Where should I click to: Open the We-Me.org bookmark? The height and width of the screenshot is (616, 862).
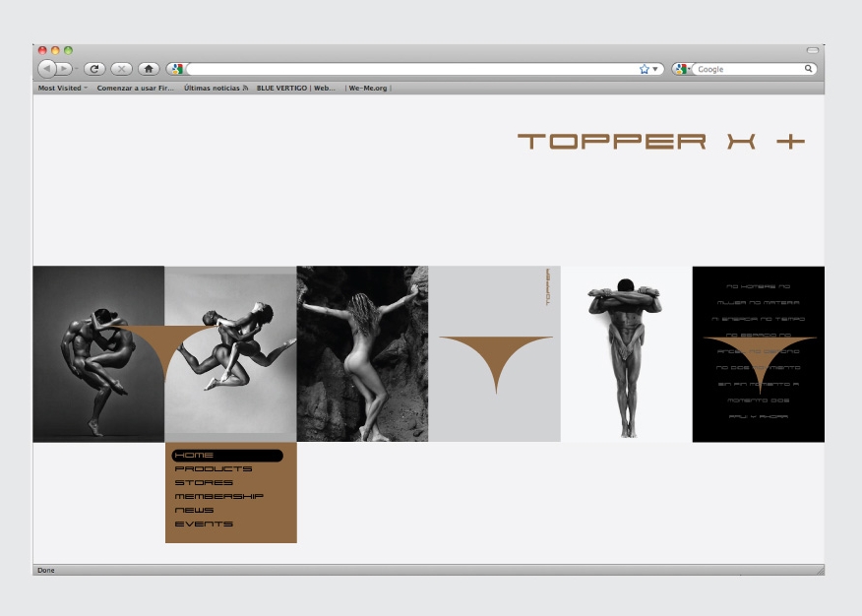tap(368, 88)
